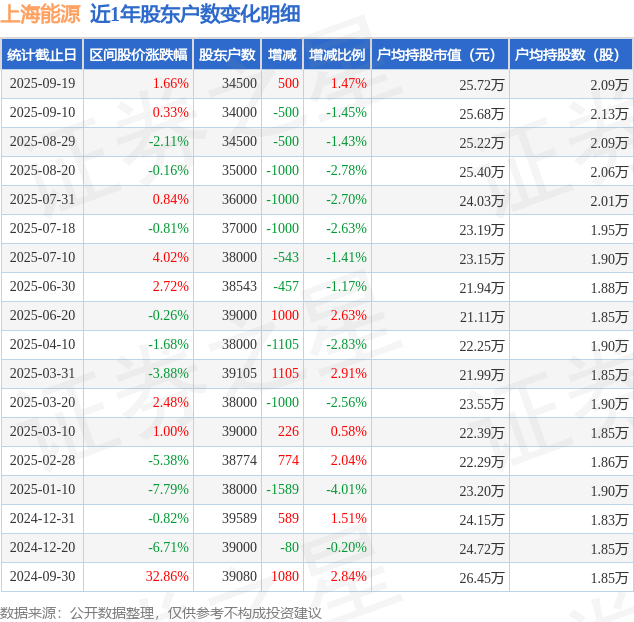Click the 38543 shareholder count cell
This screenshot has width=634, height=622.
click(x=238, y=287)
